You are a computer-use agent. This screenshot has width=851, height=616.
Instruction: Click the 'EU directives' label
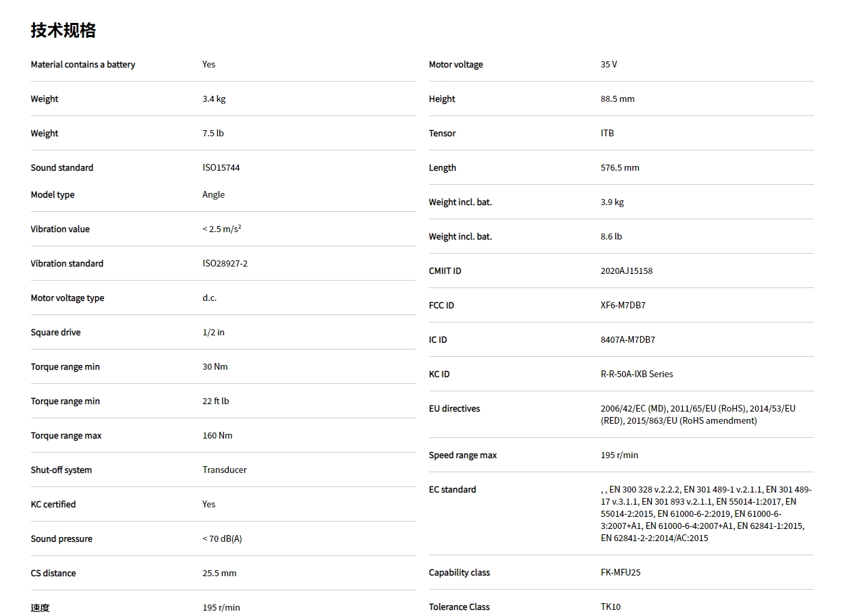pos(454,409)
